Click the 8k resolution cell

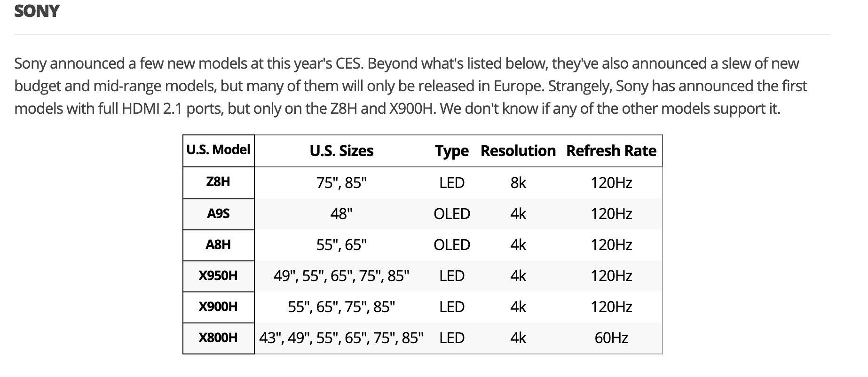click(x=518, y=182)
